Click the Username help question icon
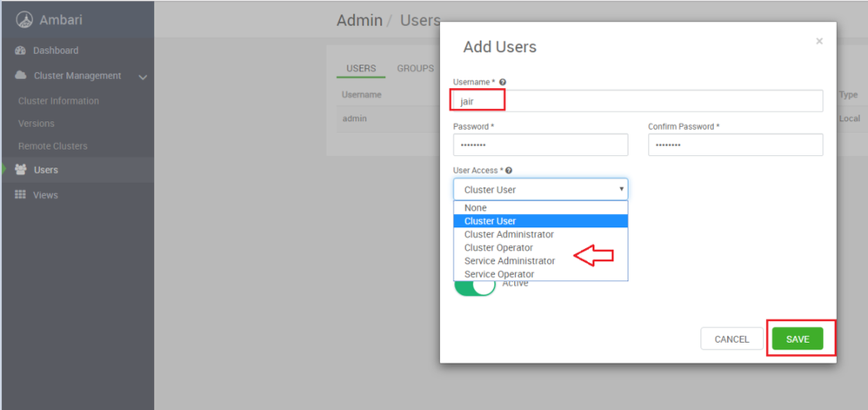Screen dimensions: 868x410 502,82
